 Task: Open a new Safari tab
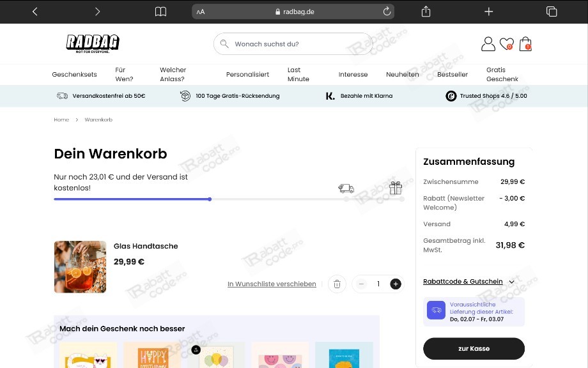488,11
